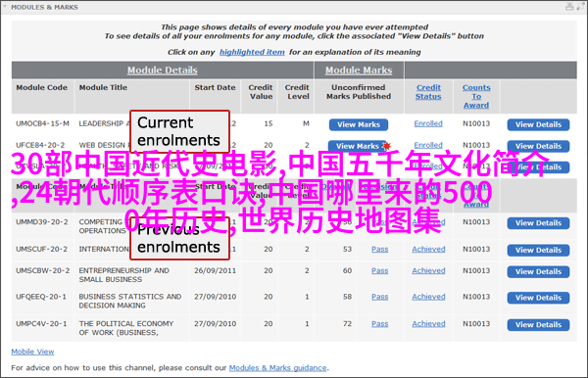Screen dimensions: 588x378
Task: Click the 'Credit Value' column header
Action: pos(261,92)
